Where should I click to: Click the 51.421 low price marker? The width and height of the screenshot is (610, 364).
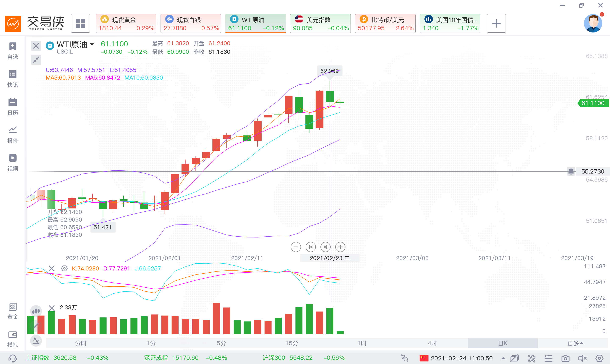click(103, 227)
